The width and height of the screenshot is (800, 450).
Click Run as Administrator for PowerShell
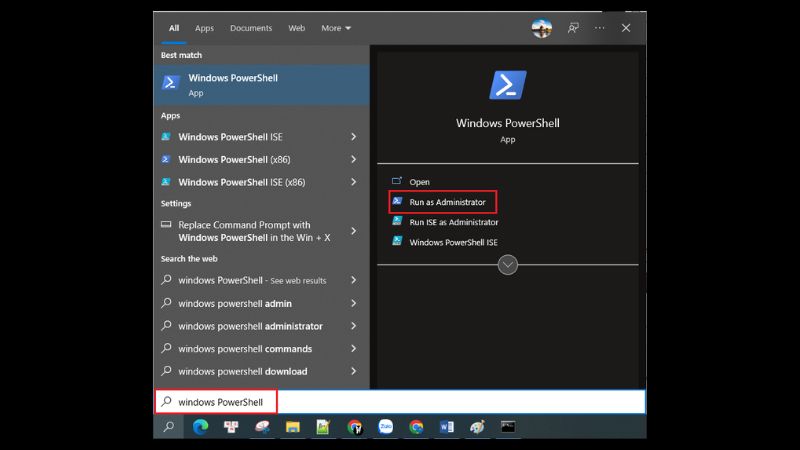445,201
